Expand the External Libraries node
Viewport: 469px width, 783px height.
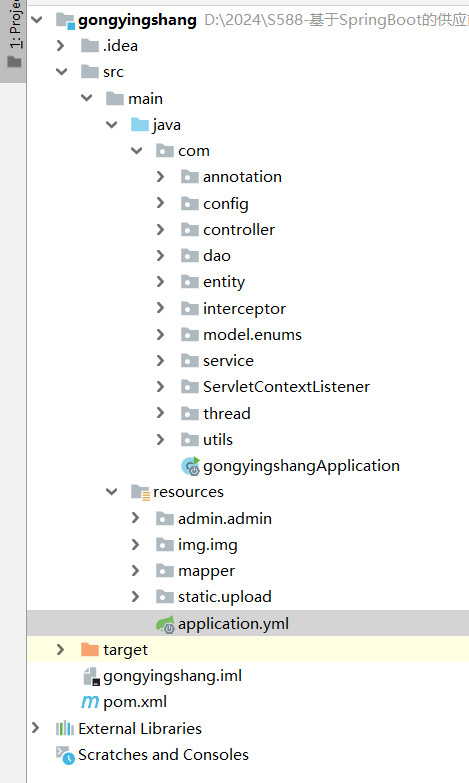[35, 728]
